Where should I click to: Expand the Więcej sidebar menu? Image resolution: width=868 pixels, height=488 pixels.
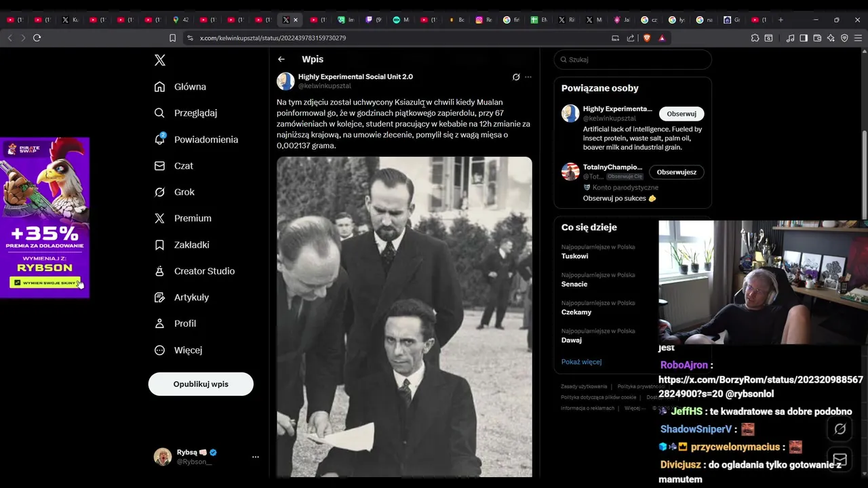pos(178,350)
